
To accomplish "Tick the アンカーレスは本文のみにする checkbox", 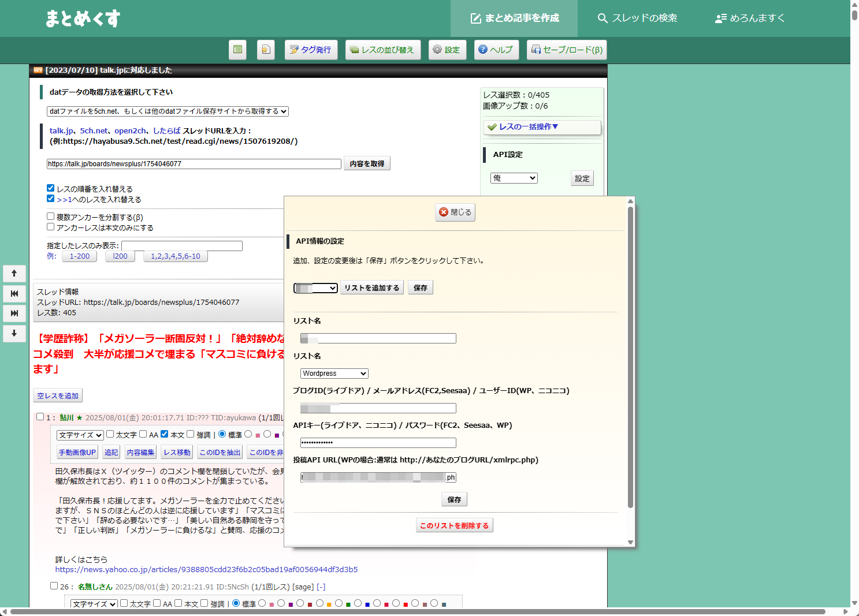I will point(51,227).
